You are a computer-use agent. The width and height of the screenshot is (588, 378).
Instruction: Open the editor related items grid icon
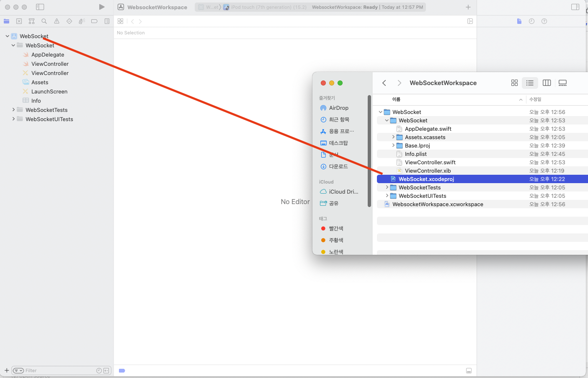(121, 21)
